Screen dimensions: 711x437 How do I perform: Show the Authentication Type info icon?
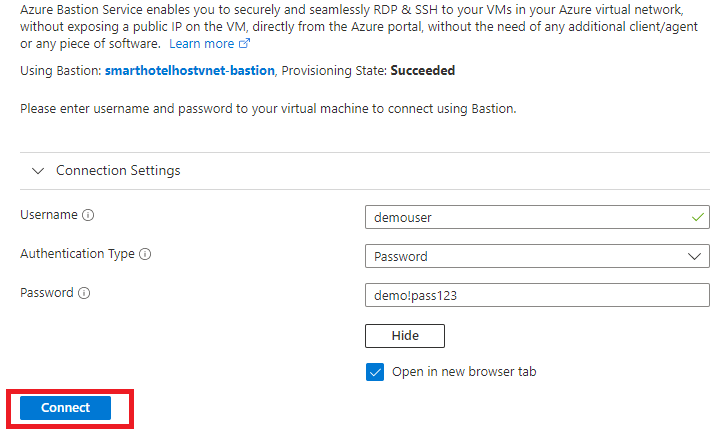(145, 254)
